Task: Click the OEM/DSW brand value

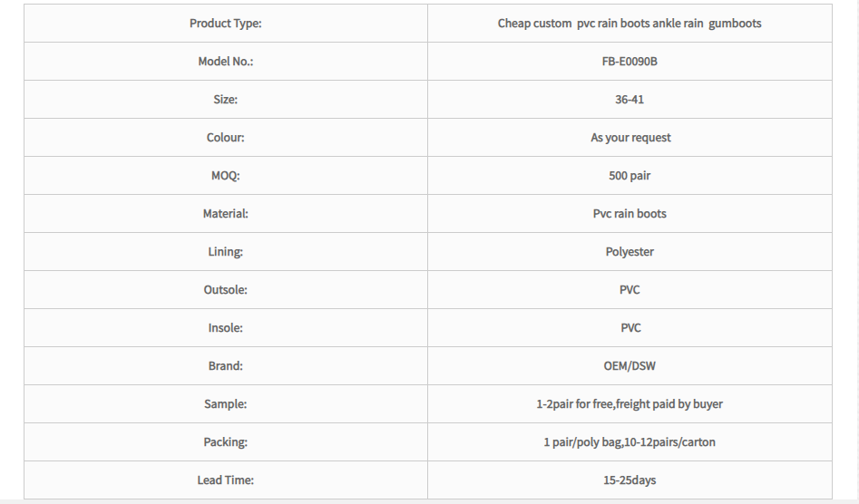Action: (x=630, y=366)
